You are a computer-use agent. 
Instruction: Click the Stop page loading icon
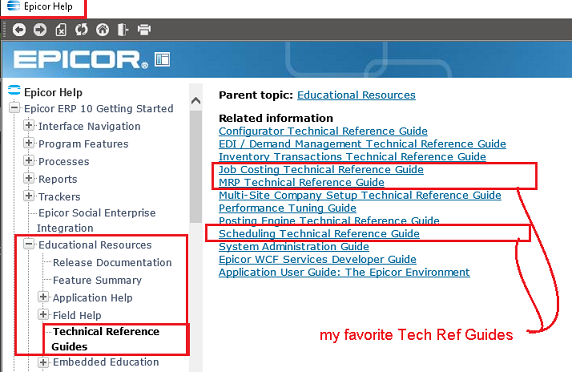coord(61,30)
